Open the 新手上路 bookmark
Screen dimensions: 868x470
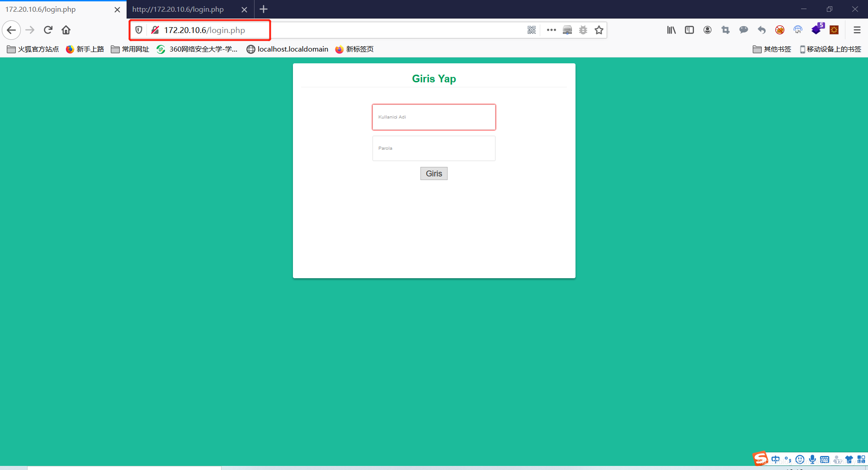tap(85, 49)
